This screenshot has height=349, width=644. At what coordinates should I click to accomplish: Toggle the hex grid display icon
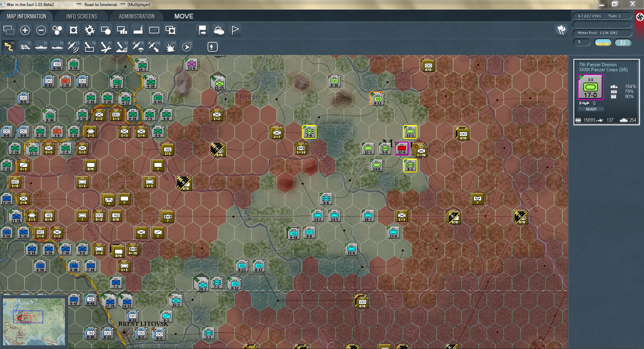pos(57,30)
